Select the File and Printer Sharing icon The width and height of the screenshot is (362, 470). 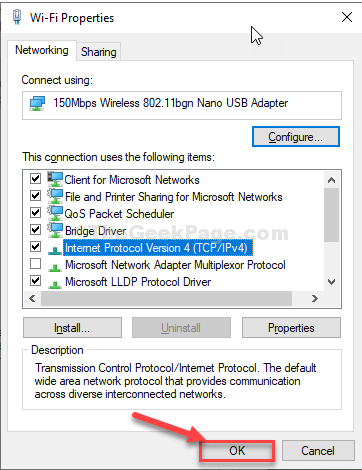pyautogui.click(x=55, y=196)
